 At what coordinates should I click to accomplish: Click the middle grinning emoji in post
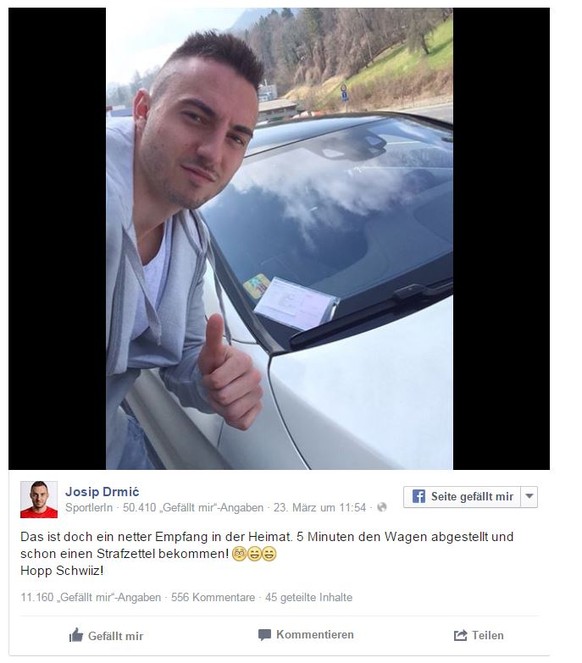pyautogui.click(x=254, y=553)
